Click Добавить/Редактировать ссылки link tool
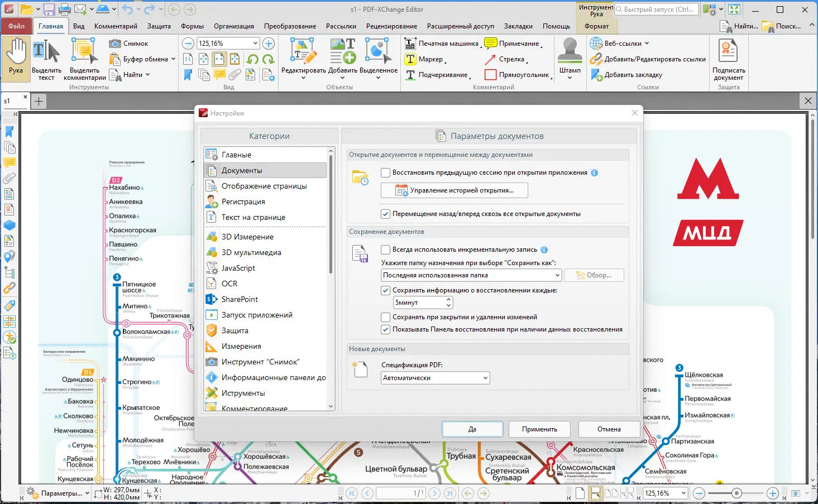The image size is (818, 504). [648, 59]
